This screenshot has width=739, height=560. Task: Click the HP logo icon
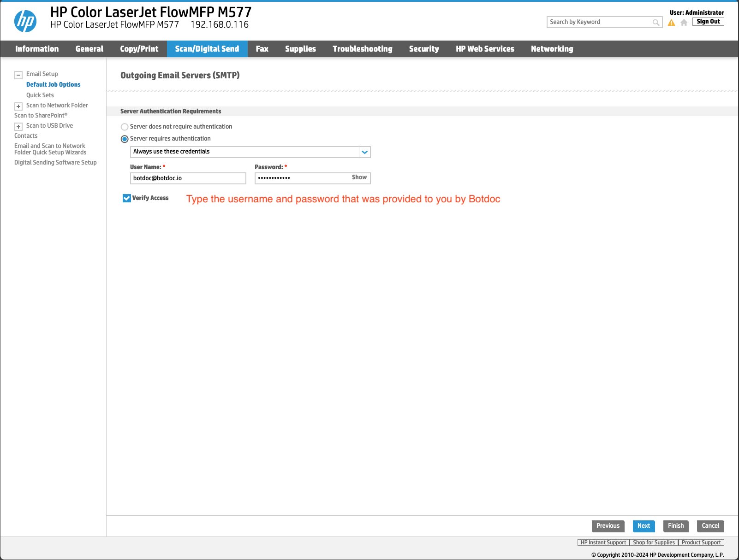25,21
